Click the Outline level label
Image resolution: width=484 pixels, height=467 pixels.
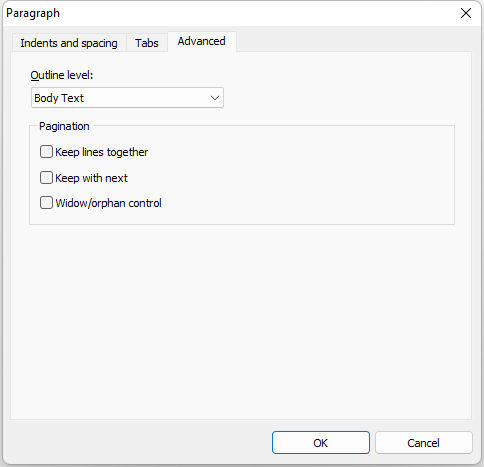point(62,75)
